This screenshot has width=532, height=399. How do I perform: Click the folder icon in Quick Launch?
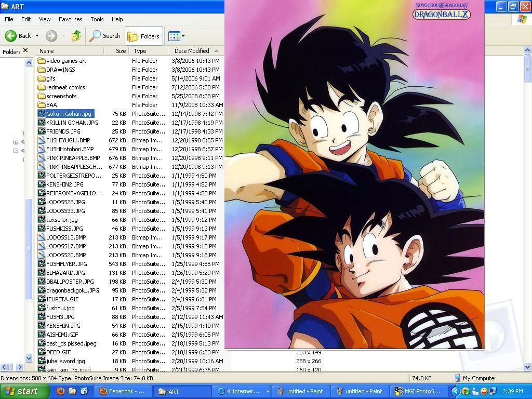pos(72,391)
